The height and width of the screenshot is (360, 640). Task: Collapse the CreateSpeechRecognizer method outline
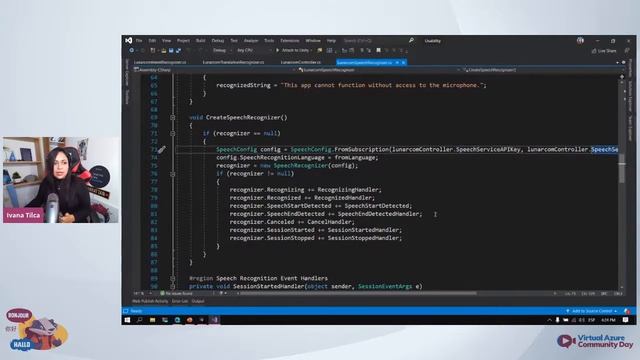173,118
